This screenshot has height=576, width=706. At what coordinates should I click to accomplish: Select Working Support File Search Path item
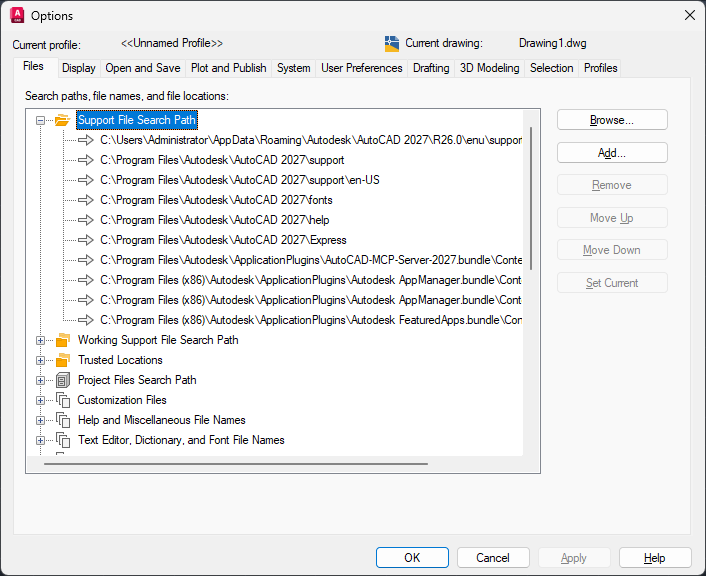[x=158, y=340]
